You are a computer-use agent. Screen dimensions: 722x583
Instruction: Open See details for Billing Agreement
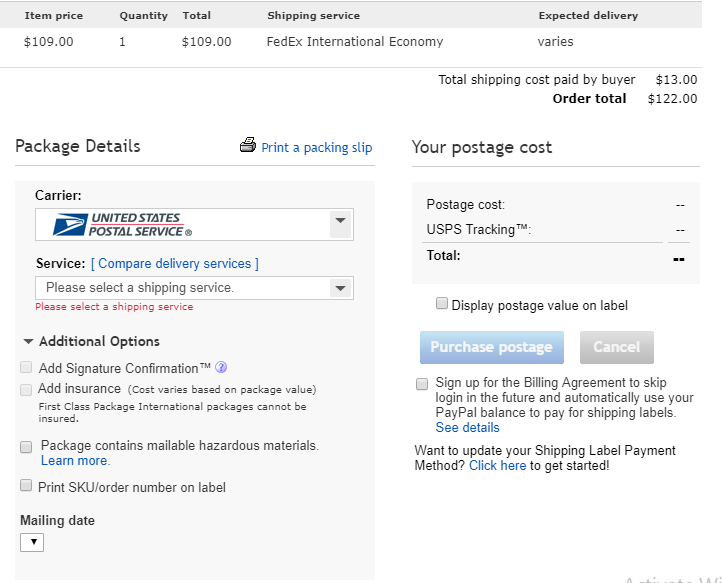tap(467, 427)
